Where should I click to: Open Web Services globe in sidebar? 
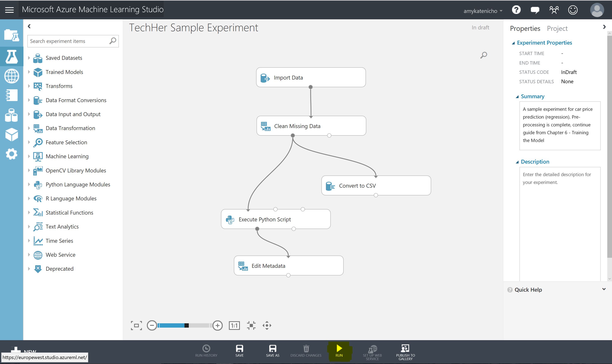[x=12, y=76]
